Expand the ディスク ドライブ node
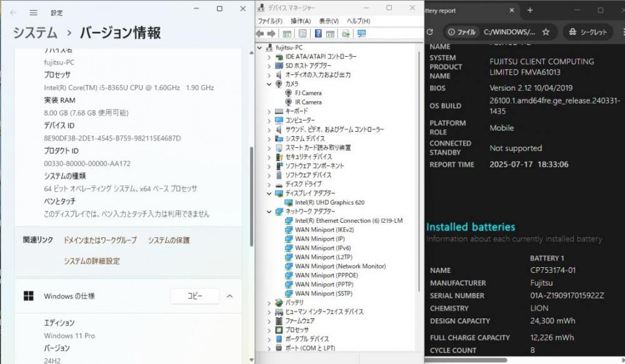The image size is (625, 364). [269, 184]
